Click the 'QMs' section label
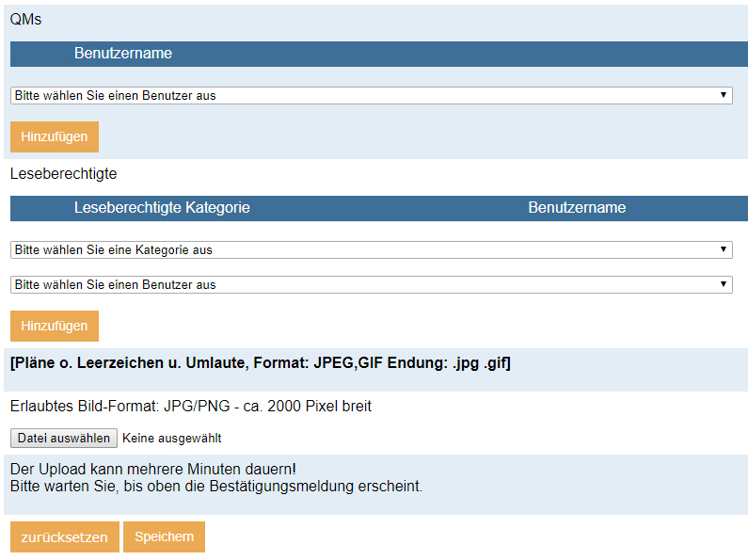 (x=25, y=20)
